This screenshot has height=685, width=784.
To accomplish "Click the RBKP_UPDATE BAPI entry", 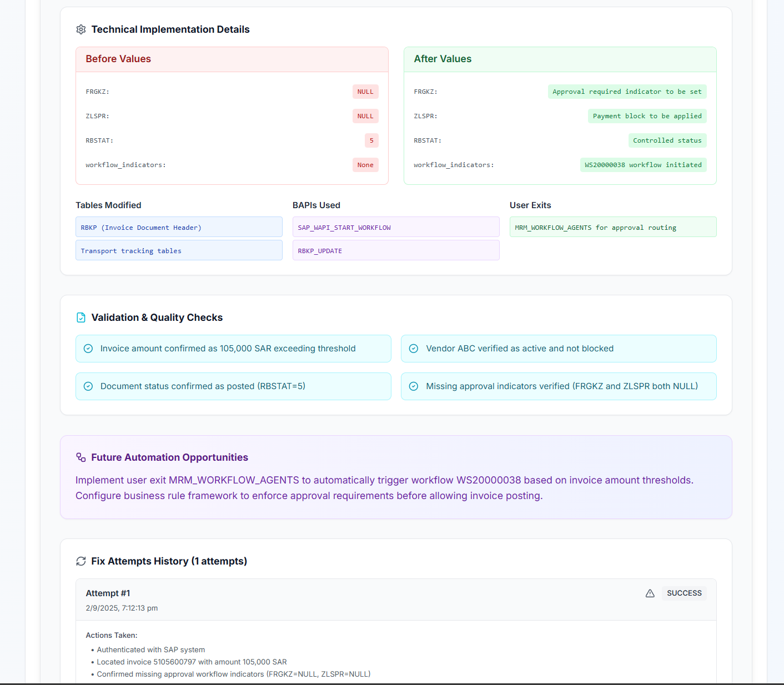I will 396,250.
